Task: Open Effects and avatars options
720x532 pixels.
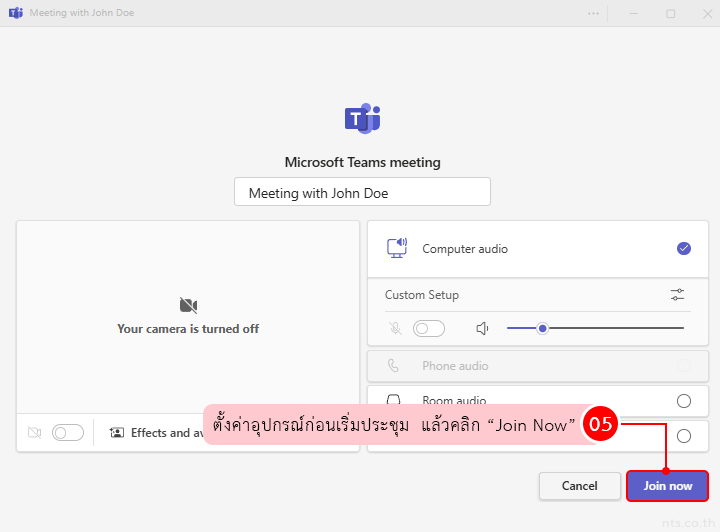Action: click(156, 432)
